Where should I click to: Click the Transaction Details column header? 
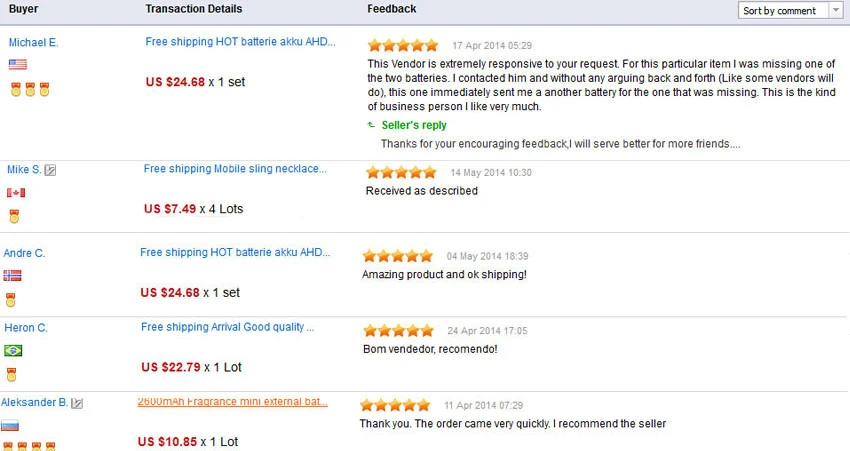193,9
